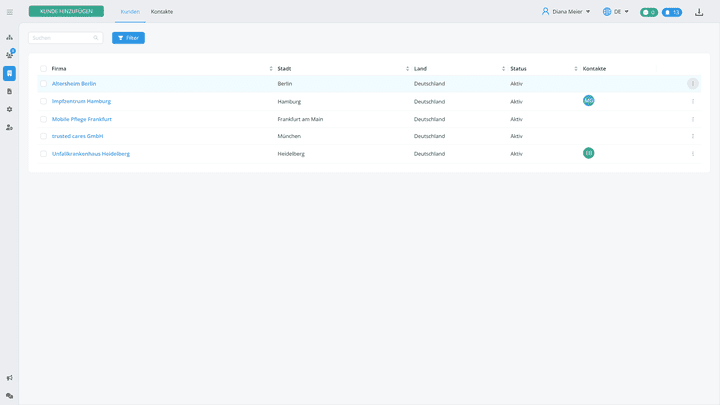The width and height of the screenshot is (720, 405).
Task: Switch to the Kontakte tab
Action: pyautogui.click(x=162, y=12)
